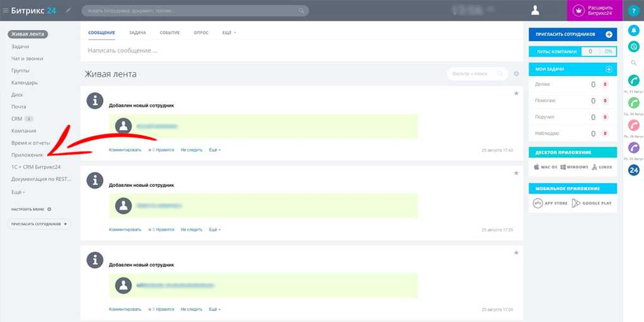Screen dimensions: 644x322
Task: Click the notification bell icon
Action: point(633,30)
